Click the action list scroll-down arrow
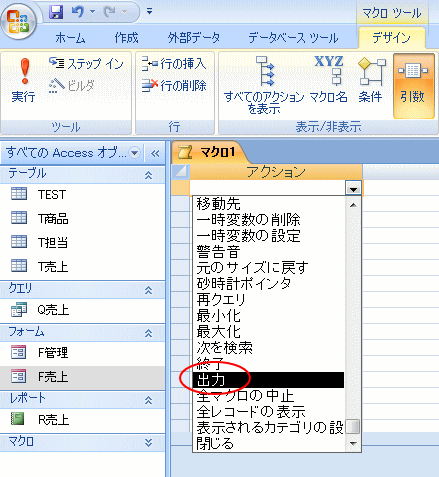Screen dimensions: 439x477 point(353,444)
